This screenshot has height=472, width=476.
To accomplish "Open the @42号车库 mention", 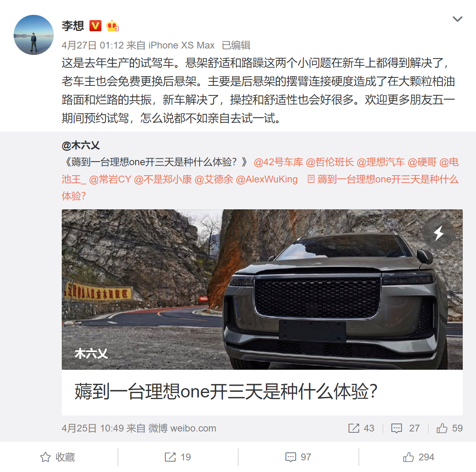I will pyautogui.click(x=278, y=162).
